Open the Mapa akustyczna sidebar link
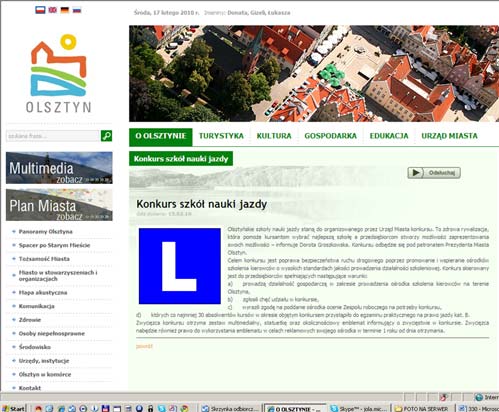 click(x=43, y=293)
